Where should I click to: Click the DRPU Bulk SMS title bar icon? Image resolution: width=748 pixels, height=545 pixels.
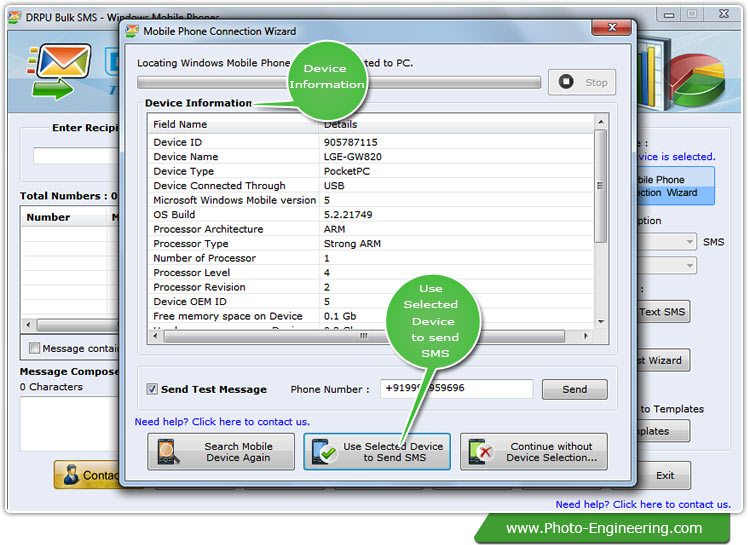[x=15, y=17]
